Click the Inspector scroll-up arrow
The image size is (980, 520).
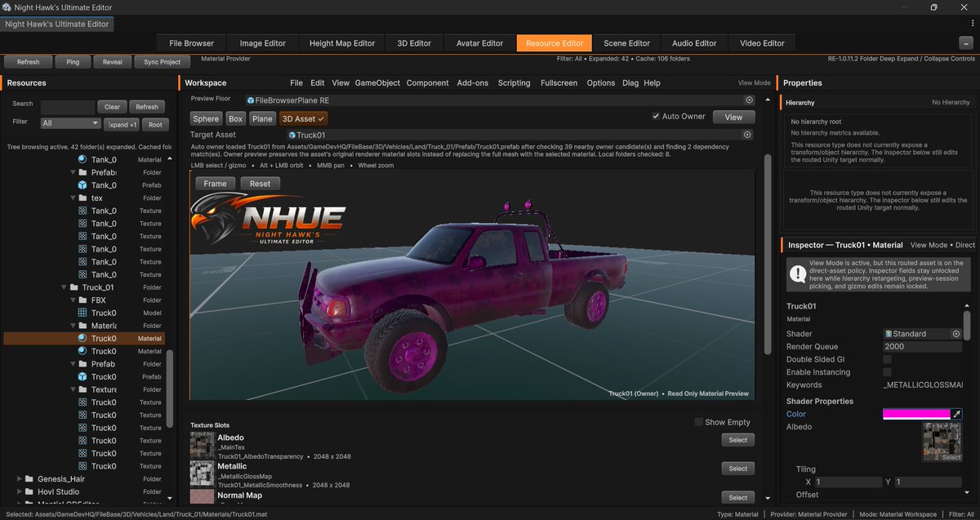coord(967,305)
